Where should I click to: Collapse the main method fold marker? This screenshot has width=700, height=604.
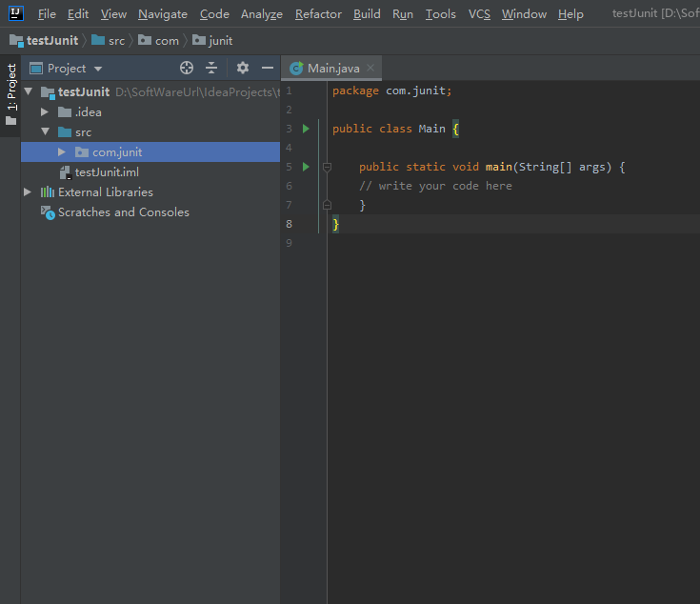coord(327,167)
